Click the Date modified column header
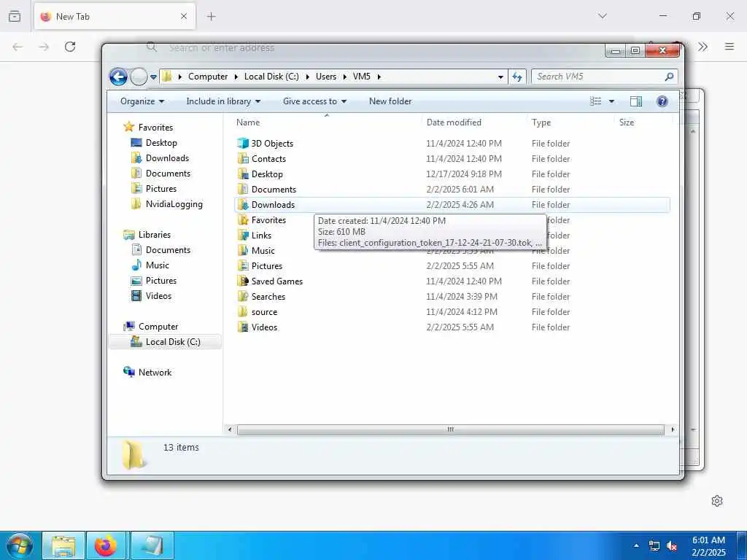Viewport: 747px width, 560px height. coord(454,122)
